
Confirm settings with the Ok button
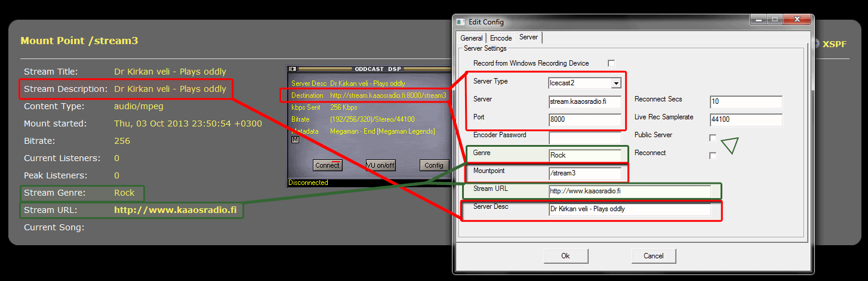point(565,256)
